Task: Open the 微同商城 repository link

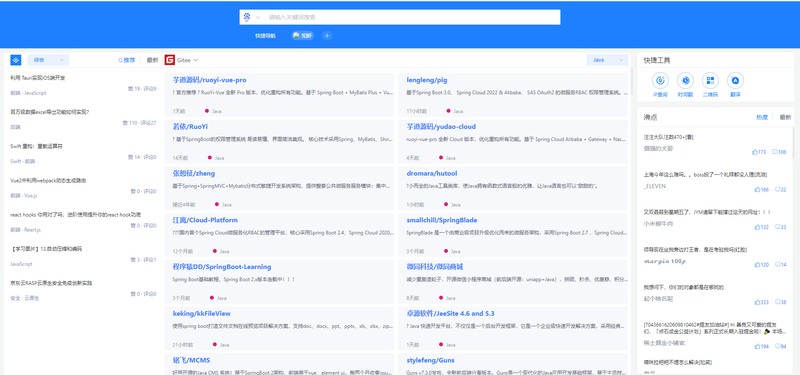Action: (435, 267)
